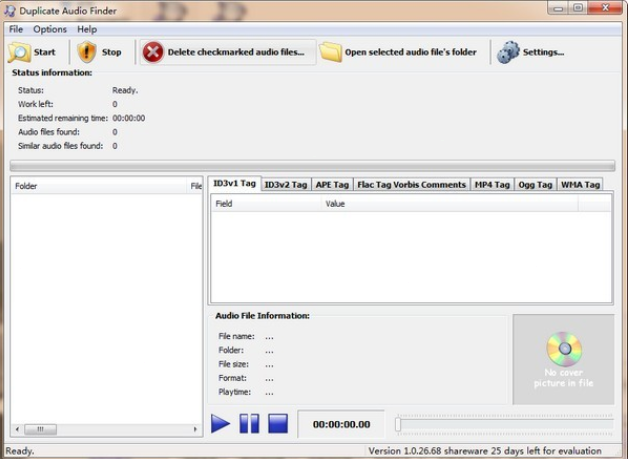Click the 'File name:' info label
This screenshot has width=629, height=459.
tap(237, 336)
